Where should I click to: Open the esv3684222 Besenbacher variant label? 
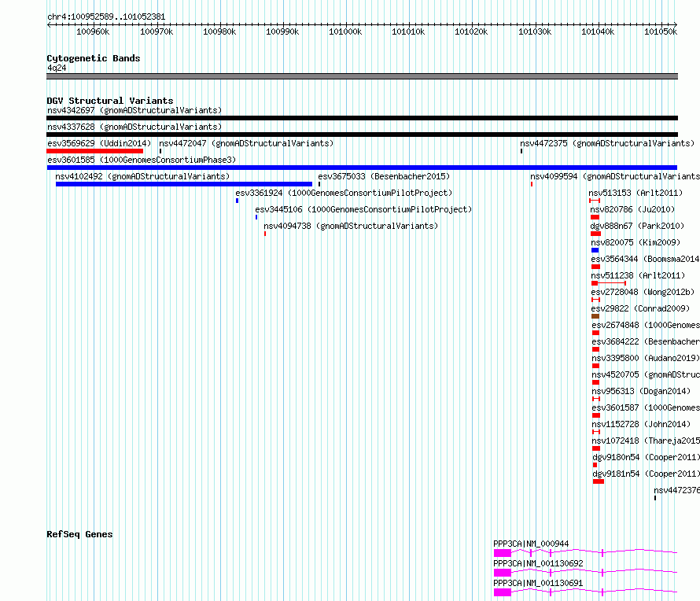tap(646, 341)
